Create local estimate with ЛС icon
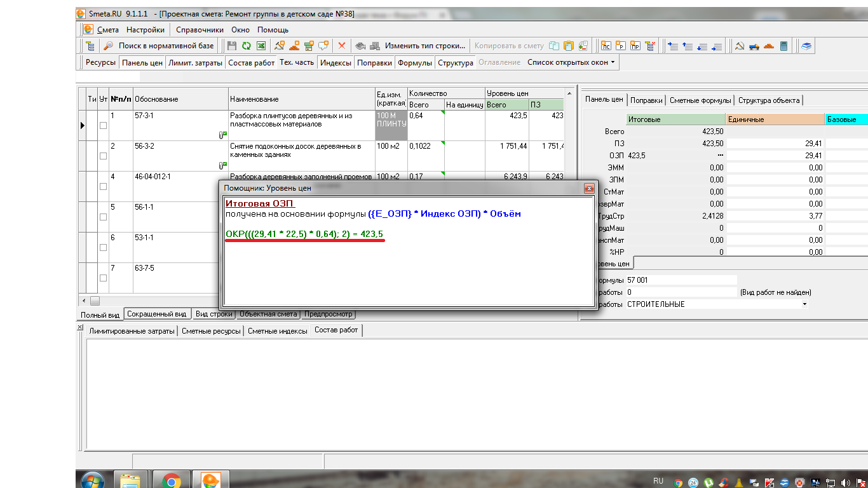Screen dimensions: 868x488 coord(606,46)
